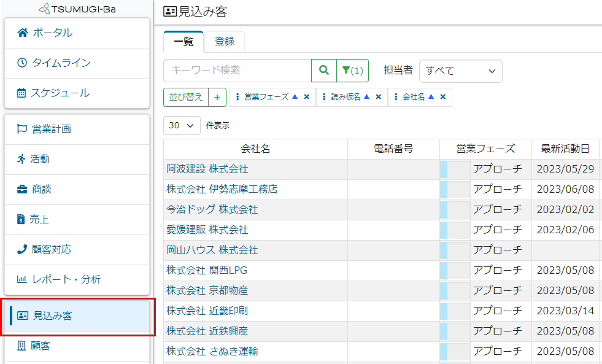Click the キーワード検索 input field
The image size is (602, 364).
coord(237,71)
